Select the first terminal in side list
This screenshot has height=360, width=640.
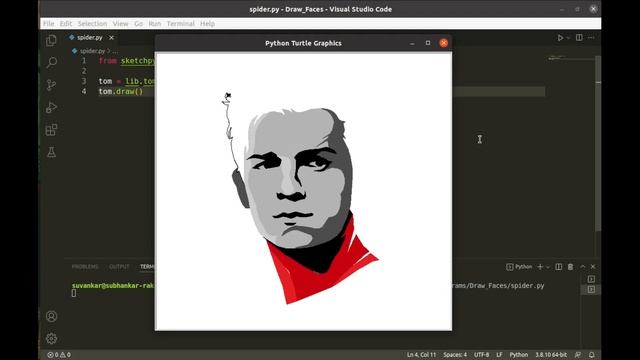click(591, 279)
